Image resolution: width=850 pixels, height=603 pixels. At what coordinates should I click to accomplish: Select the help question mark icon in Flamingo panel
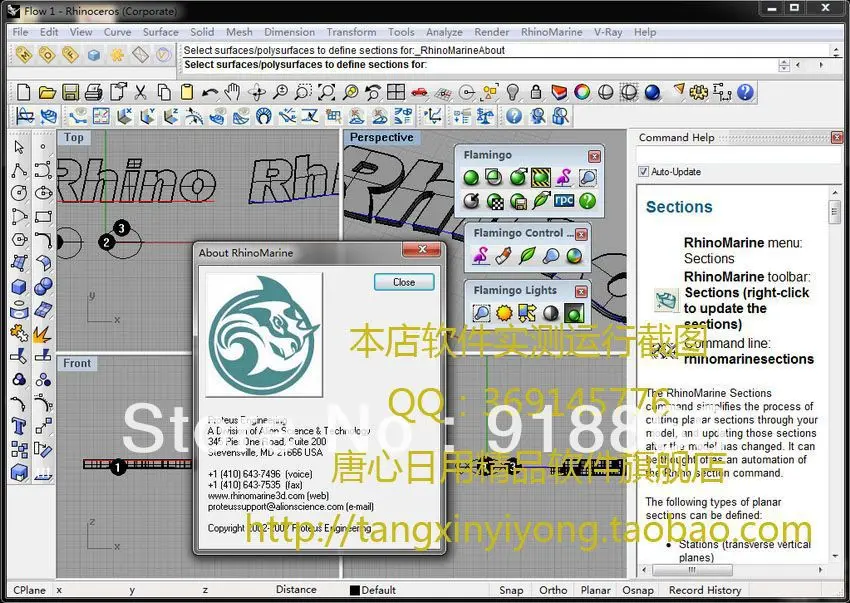[586, 203]
